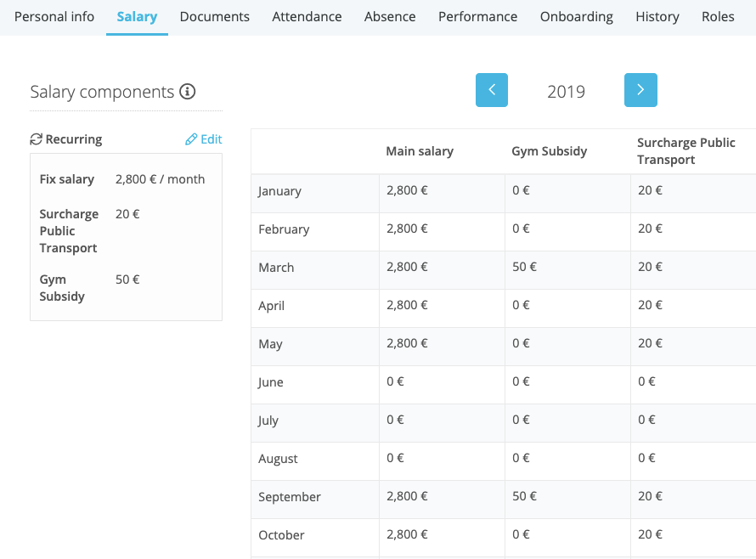The height and width of the screenshot is (559, 756).
Task: Select the September row label
Action: point(290,497)
